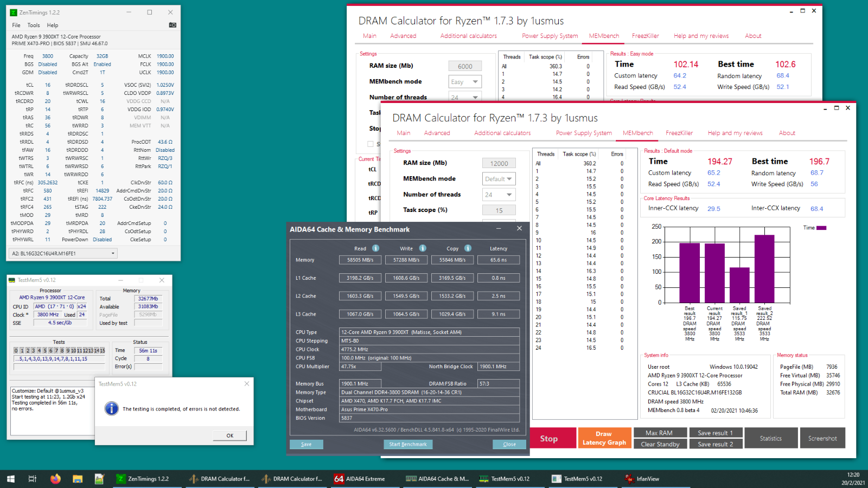Switch to AIDA64 Cache & M... taskbar item
Viewport: 868px width, 488px height.
[437, 479]
